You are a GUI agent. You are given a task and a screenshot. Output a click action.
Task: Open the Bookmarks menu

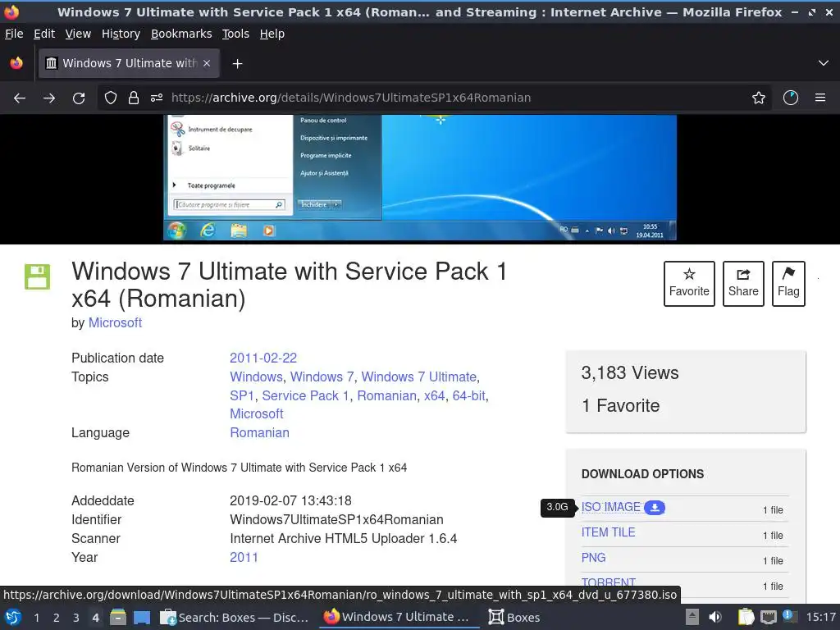click(181, 34)
